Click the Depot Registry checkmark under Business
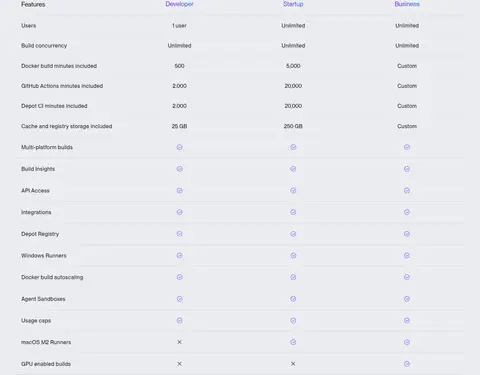 407,234
